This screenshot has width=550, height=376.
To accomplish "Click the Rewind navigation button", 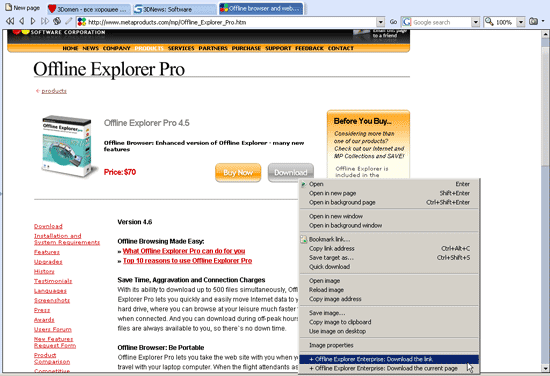I will tap(10, 22).
